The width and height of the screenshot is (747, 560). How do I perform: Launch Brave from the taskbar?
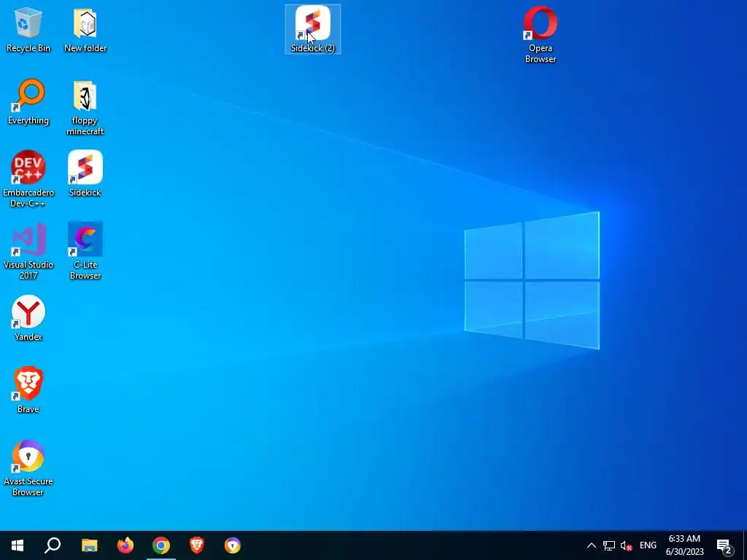coord(197,545)
